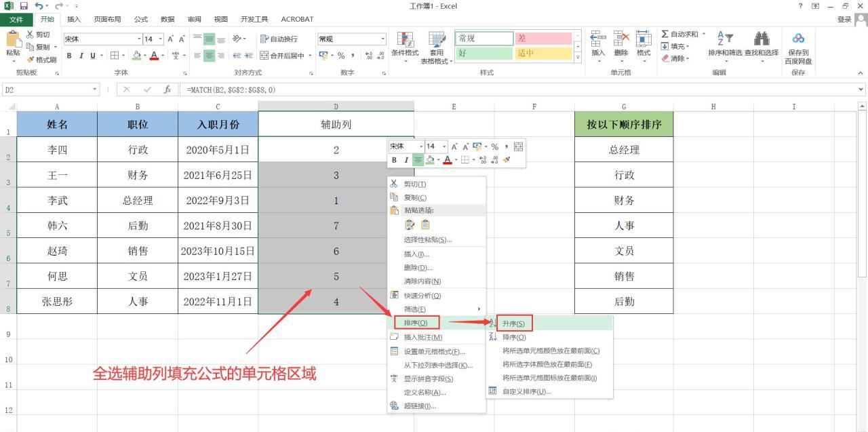The image size is (868, 432).
Task: Click the Format Painter (格式刷) button
Action: coord(40,60)
